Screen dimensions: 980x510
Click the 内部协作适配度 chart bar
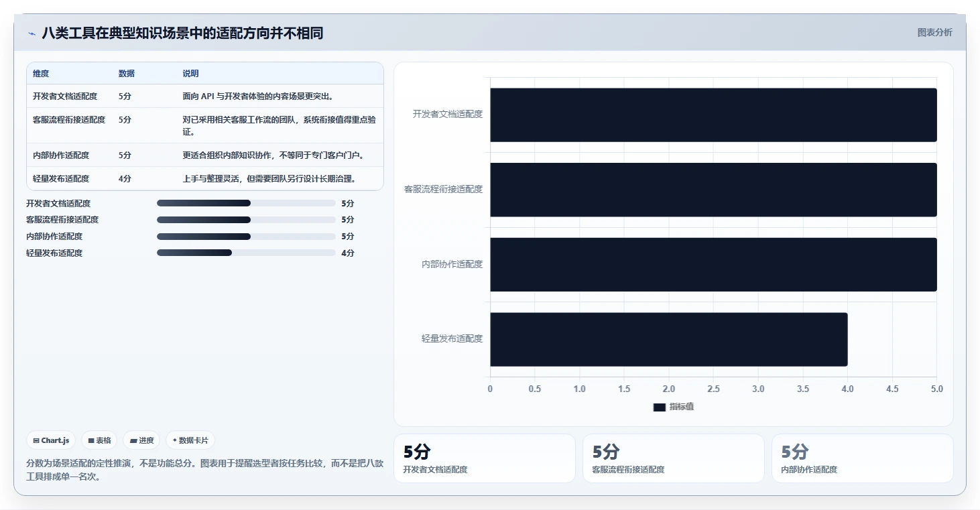point(713,264)
